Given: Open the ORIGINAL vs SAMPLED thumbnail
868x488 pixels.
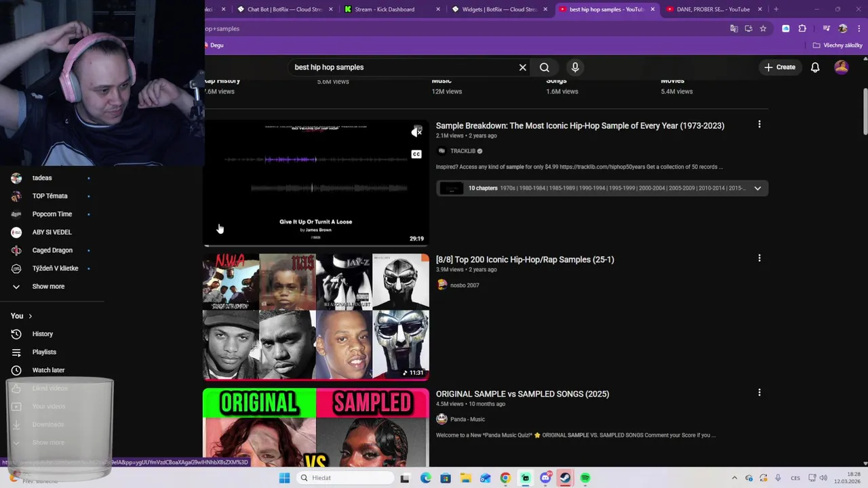Looking at the screenshot, I should point(316,427).
